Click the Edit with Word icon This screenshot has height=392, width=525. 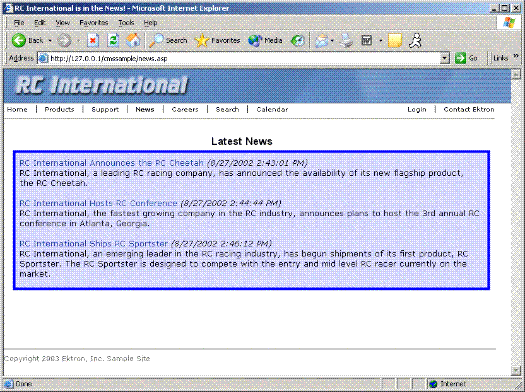367,41
